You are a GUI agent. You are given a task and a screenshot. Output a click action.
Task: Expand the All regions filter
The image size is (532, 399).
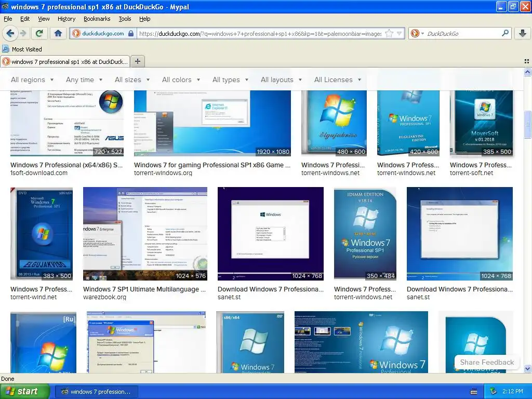click(x=32, y=79)
